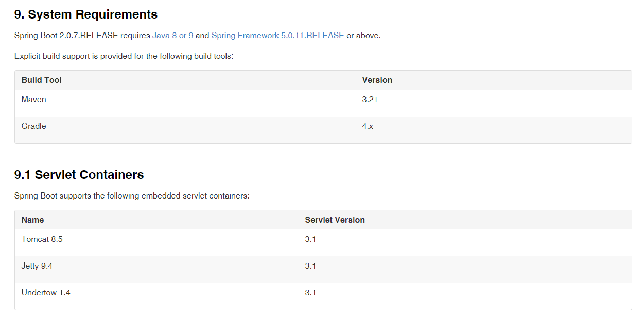Click 3.1 in the Tomcat 8.5 row
The height and width of the screenshot is (314, 644).
click(310, 239)
